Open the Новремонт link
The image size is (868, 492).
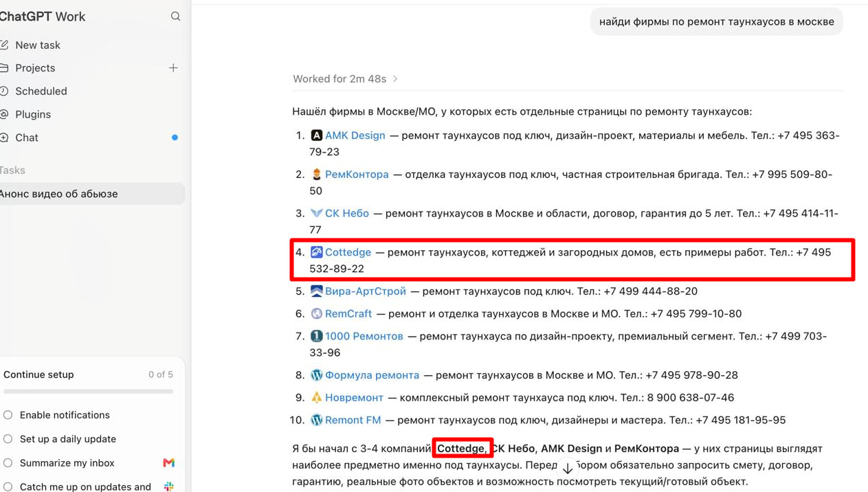pyautogui.click(x=354, y=397)
